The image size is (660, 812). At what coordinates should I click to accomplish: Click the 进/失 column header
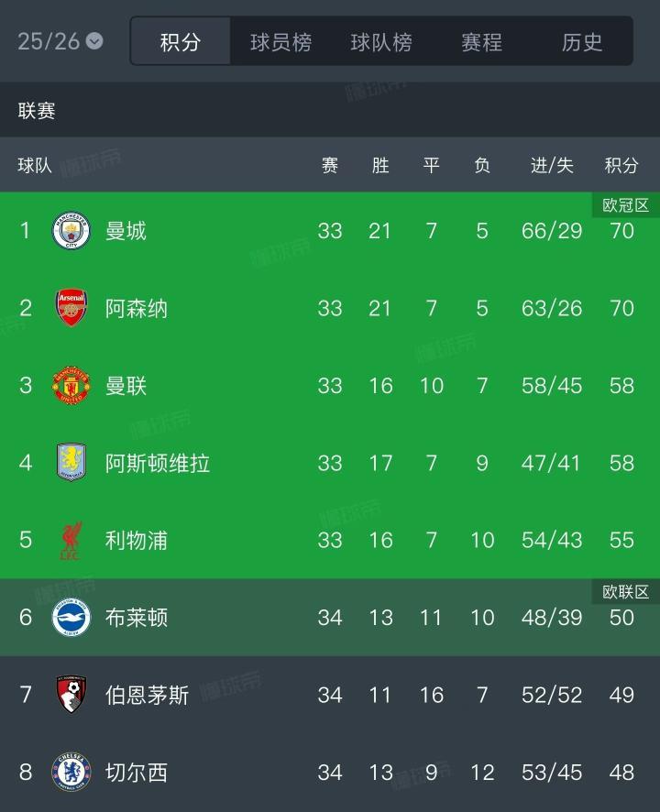[x=552, y=165]
